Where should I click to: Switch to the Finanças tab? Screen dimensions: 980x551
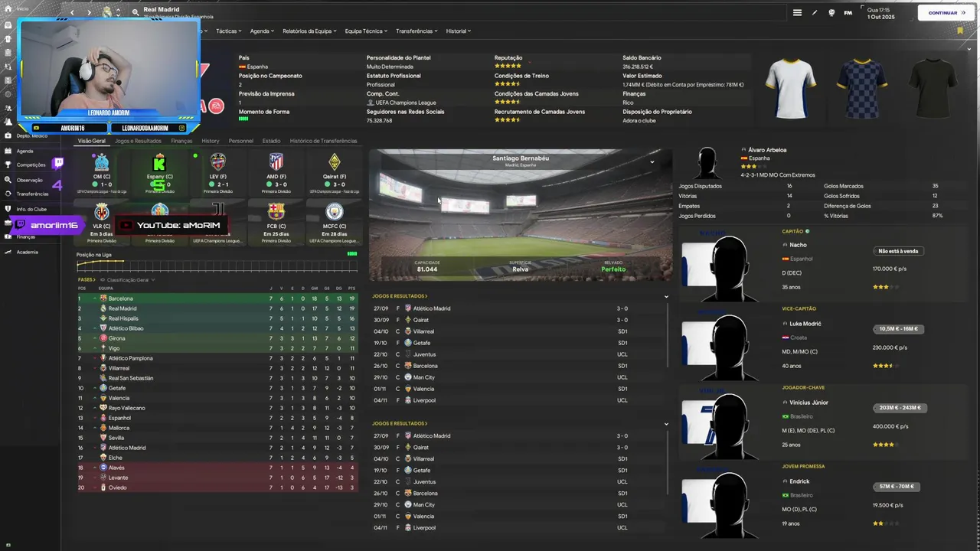pyautogui.click(x=181, y=141)
